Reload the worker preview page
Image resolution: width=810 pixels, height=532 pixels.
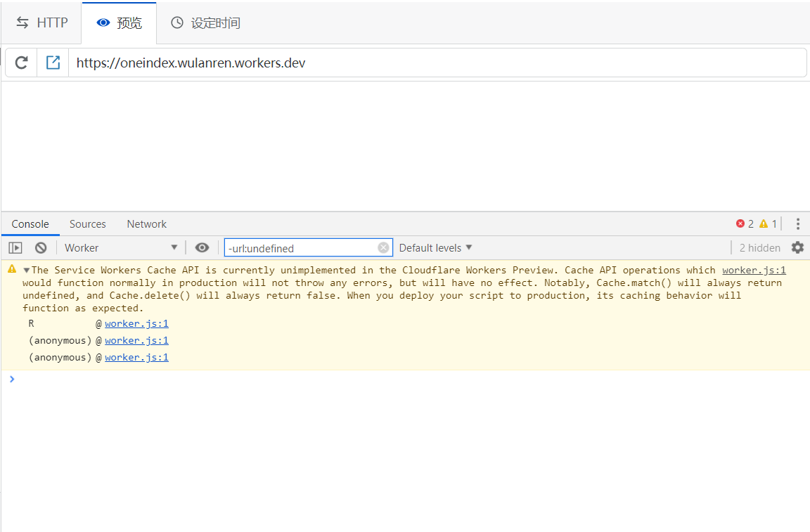coord(20,63)
